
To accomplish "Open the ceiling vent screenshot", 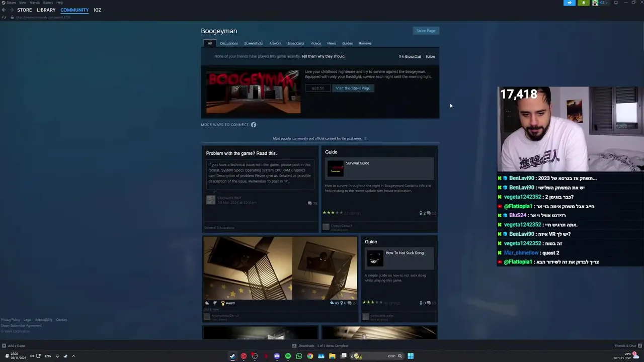I will 280,268.
